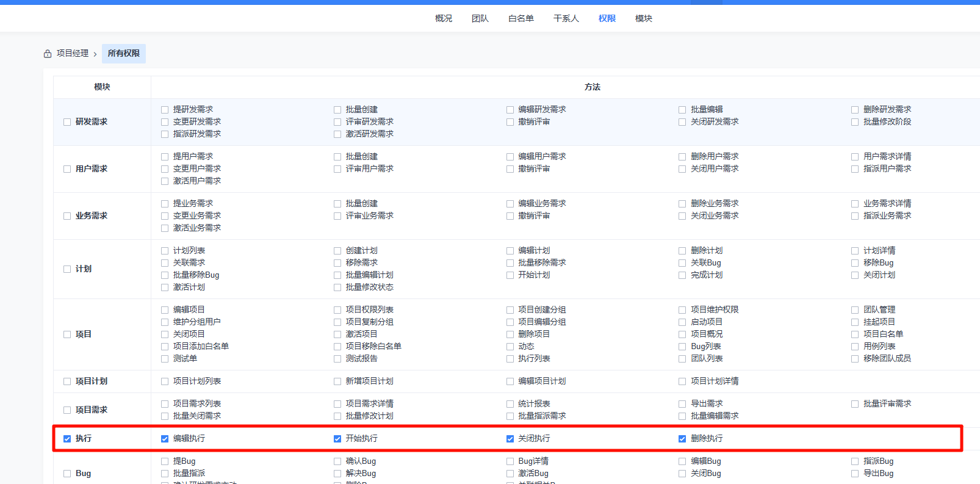Enable the 研发需求 module checkbox

tap(67, 122)
